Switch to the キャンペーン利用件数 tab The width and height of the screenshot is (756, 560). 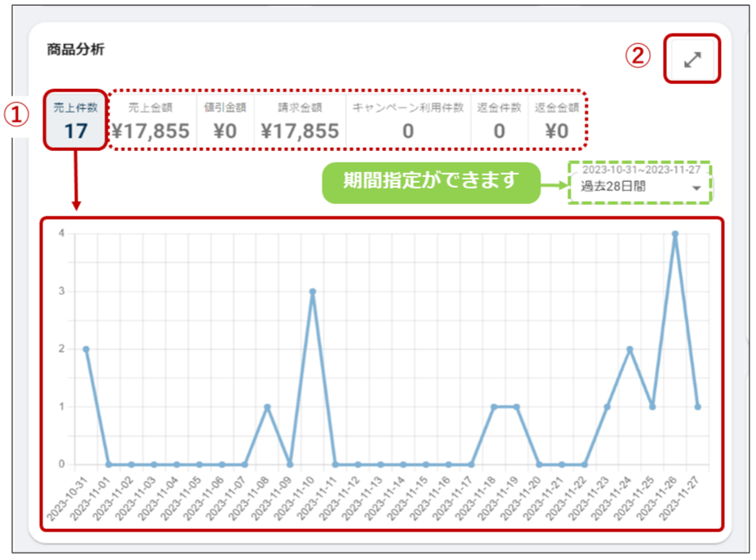[x=407, y=120]
